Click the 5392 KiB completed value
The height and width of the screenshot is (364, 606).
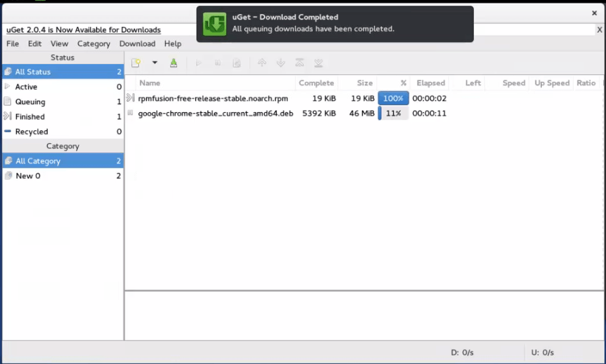point(319,113)
